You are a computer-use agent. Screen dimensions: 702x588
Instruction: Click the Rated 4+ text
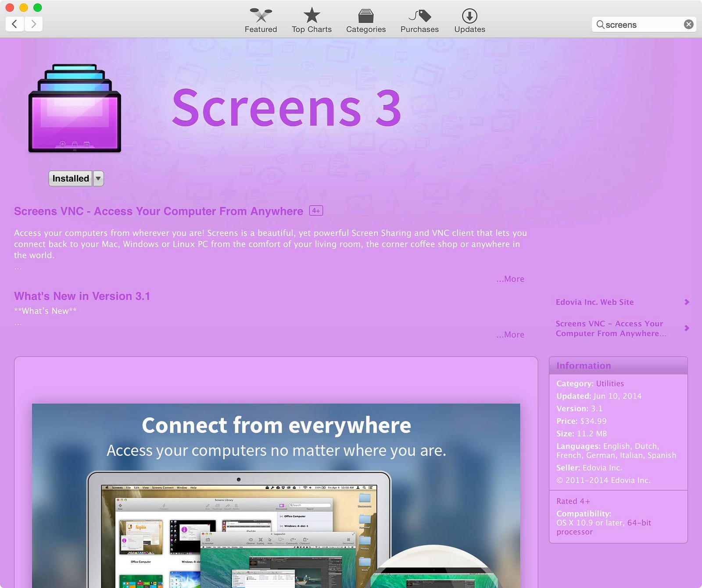coord(573,501)
